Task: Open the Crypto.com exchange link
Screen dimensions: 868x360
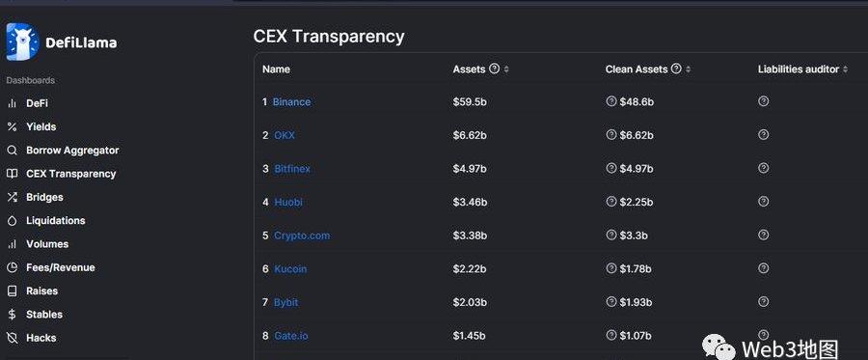Action: [x=302, y=235]
